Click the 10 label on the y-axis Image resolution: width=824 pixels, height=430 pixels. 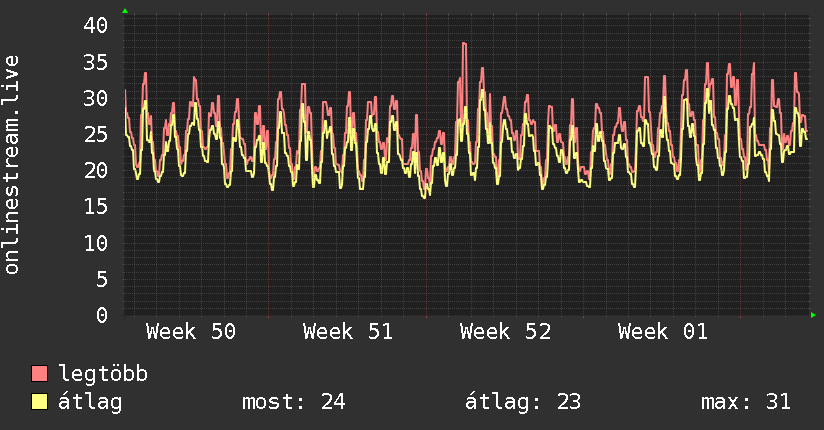tap(96, 243)
